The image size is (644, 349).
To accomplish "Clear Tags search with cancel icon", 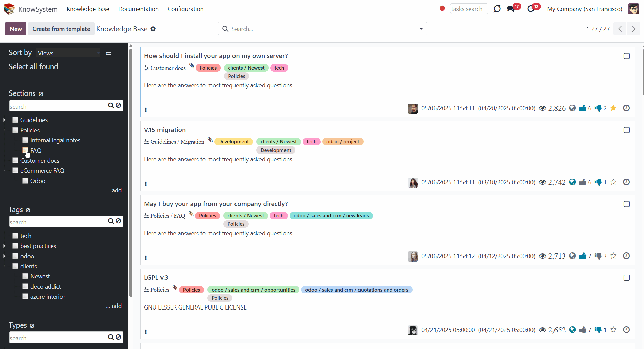I will point(119,221).
